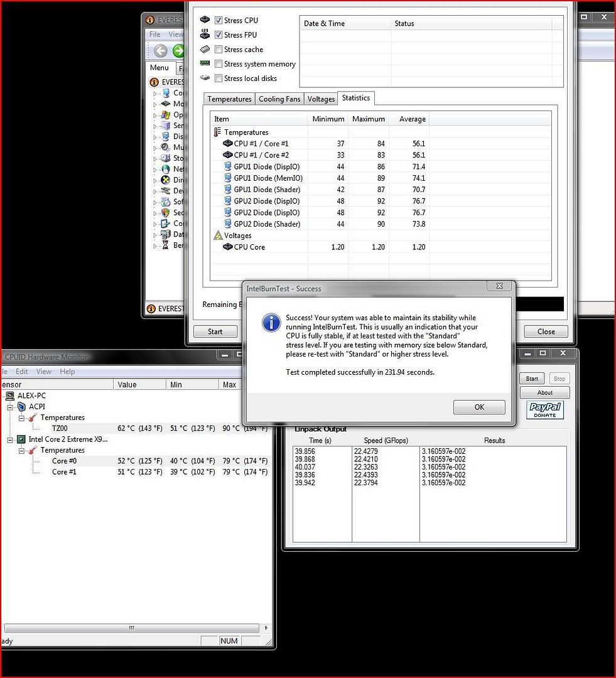Select the Security shield icon in EVEREST
The image size is (616, 678).
[x=166, y=212]
